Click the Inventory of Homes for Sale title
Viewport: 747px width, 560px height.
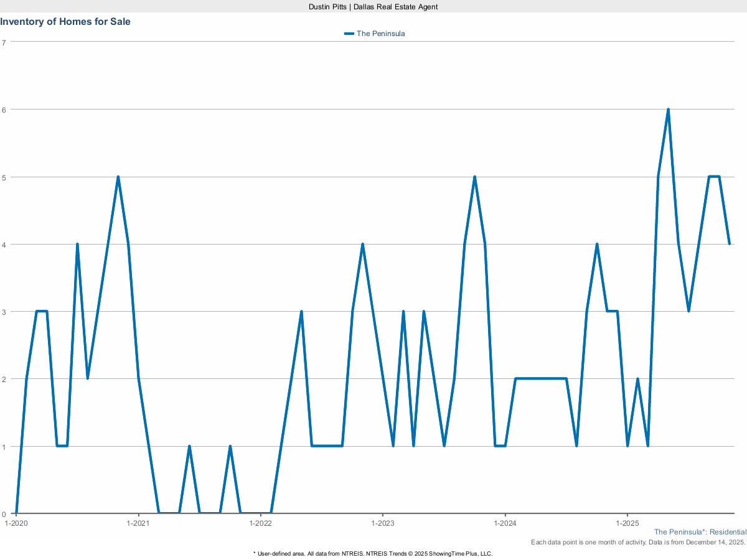click(x=65, y=22)
